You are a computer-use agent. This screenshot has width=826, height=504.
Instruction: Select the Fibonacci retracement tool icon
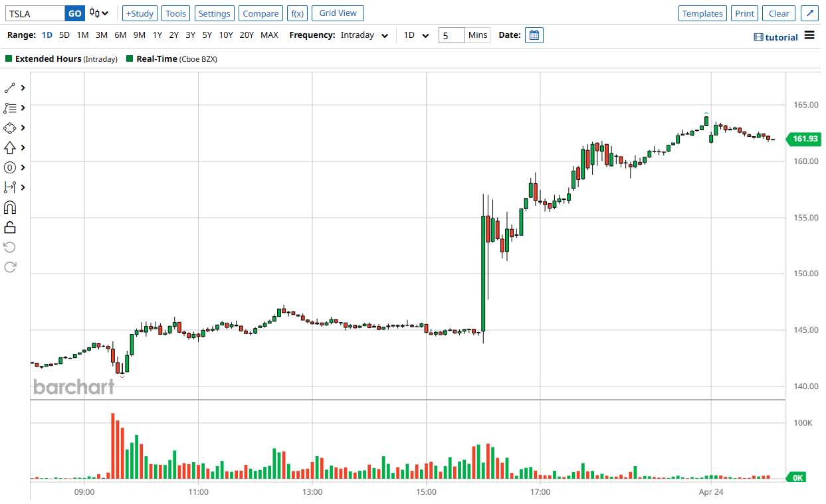(9, 108)
